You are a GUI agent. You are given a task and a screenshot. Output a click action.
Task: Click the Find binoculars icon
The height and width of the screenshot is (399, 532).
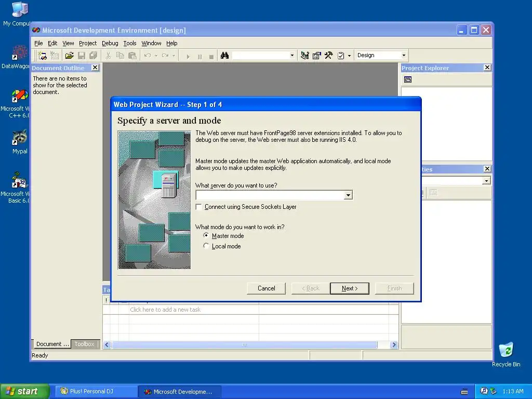pyautogui.click(x=224, y=55)
